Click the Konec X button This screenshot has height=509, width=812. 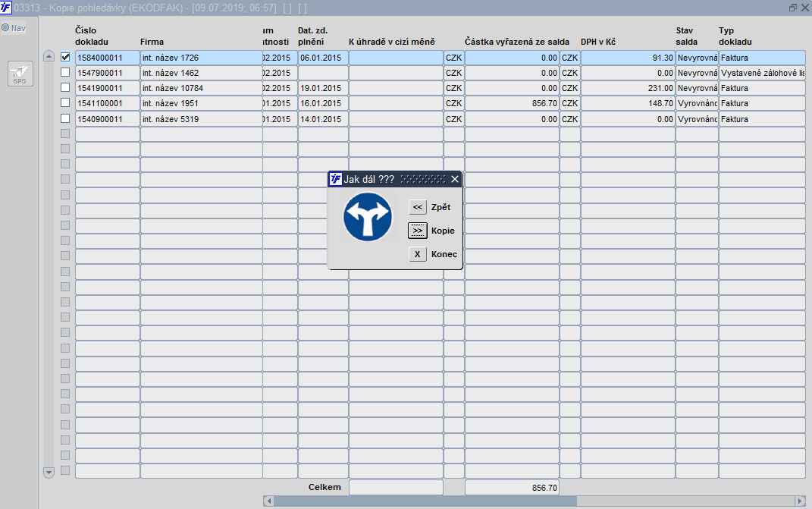(418, 254)
